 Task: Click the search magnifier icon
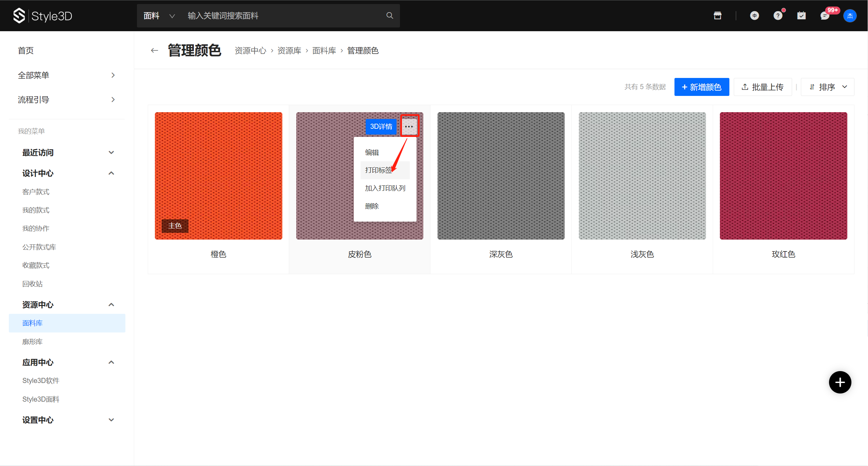coord(389,16)
